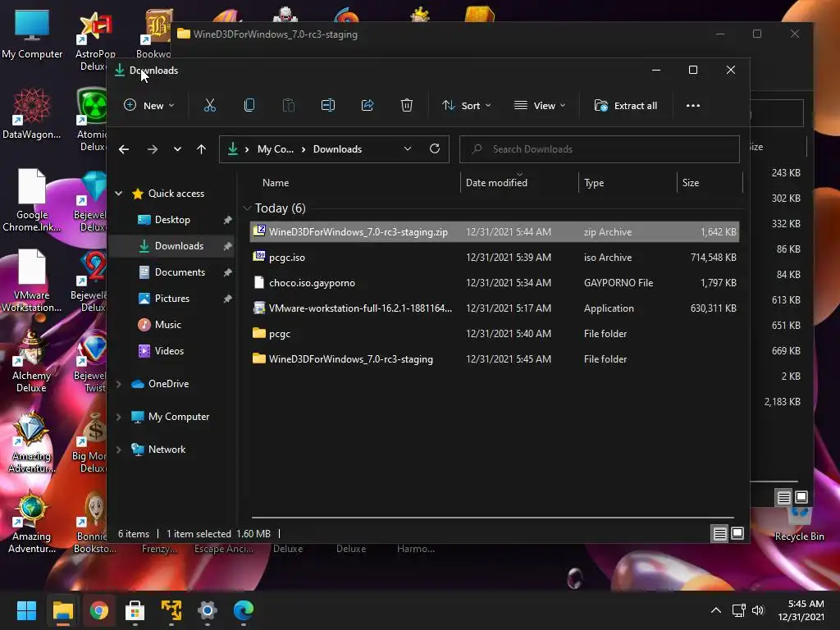The height and width of the screenshot is (630, 840).
Task: Open Windows Start menu
Action: click(26, 610)
